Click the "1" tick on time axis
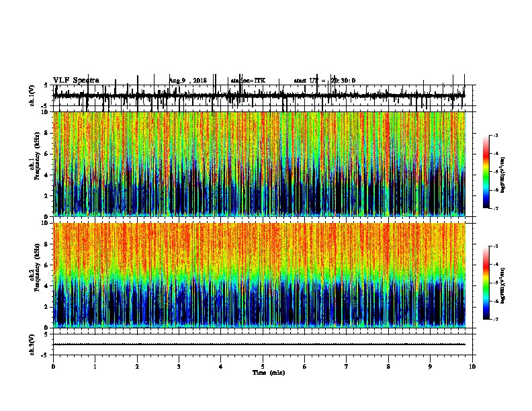Screen dimensions: 532x411 click(95, 367)
